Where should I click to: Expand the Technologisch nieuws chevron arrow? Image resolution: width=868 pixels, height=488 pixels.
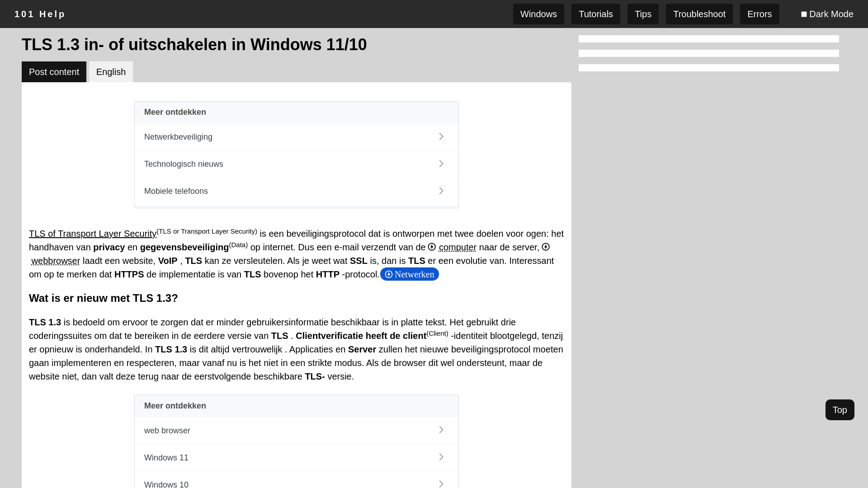click(x=441, y=164)
